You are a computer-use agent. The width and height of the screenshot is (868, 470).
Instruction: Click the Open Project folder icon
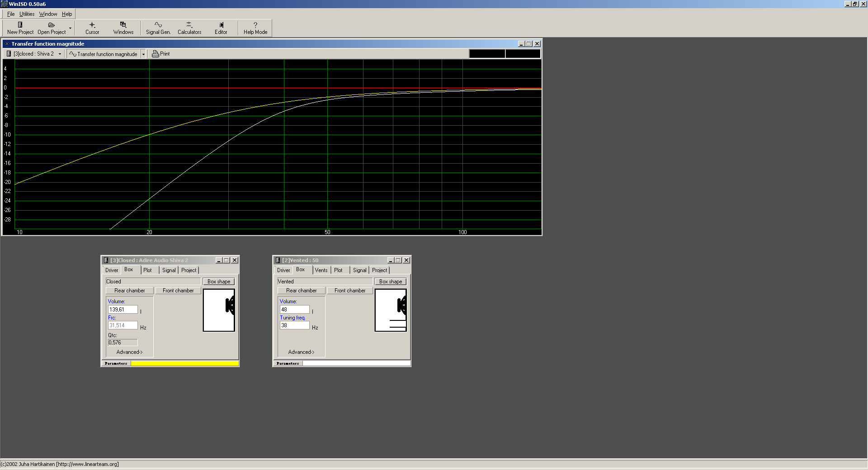click(51, 25)
